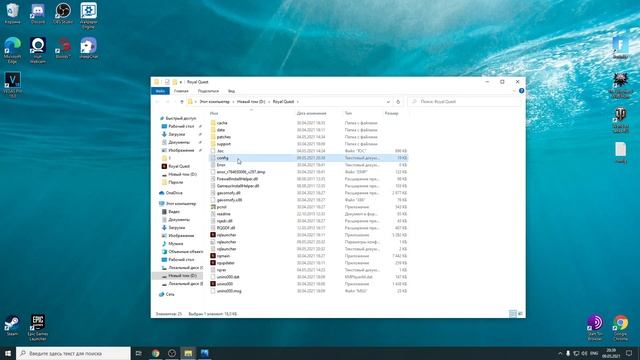Switch to large icons view in status bar
Screen dimensions: 640x360
click(520, 313)
